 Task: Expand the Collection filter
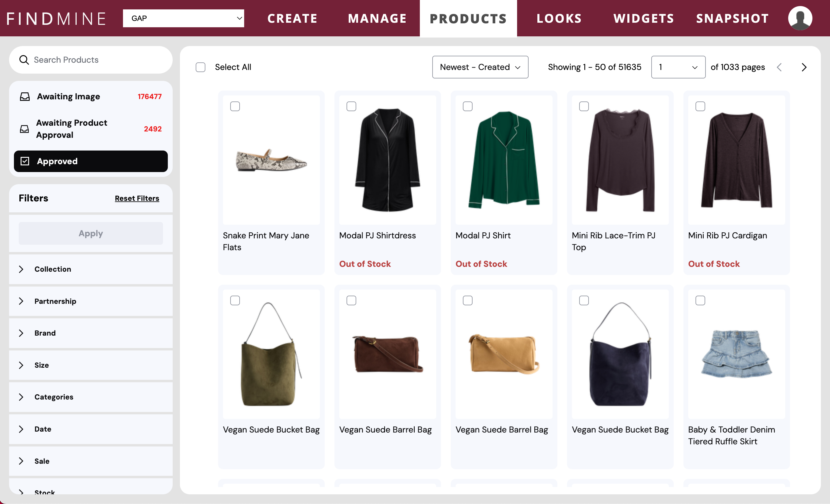pyautogui.click(x=91, y=269)
